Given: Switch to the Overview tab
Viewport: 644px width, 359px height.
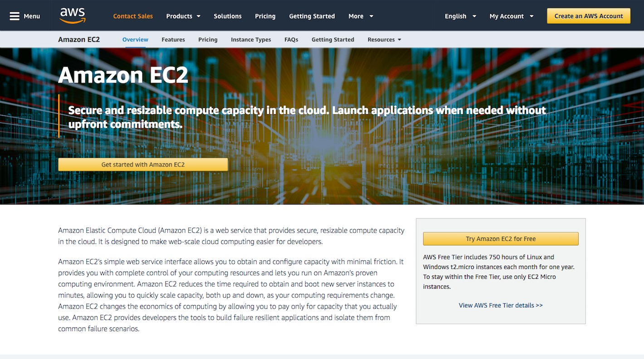Looking at the screenshot, I should 135,39.
